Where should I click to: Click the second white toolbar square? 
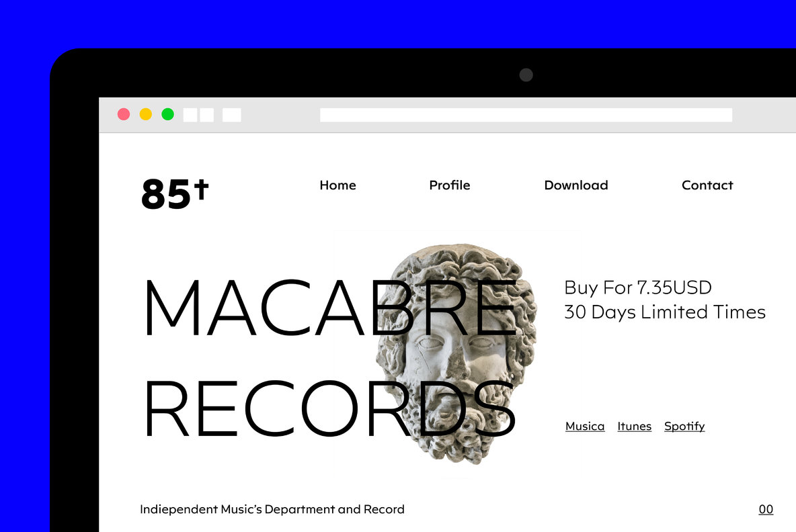coord(206,115)
